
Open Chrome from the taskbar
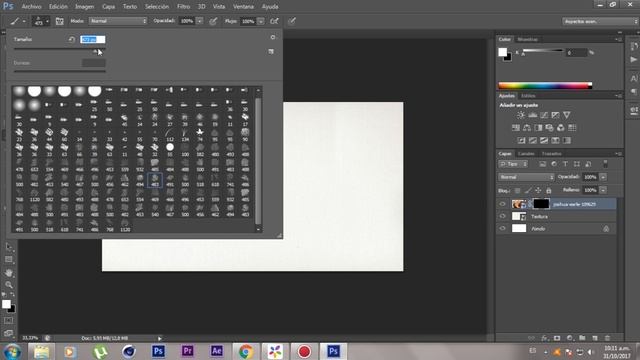pyautogui.click(x=246, y=351)
